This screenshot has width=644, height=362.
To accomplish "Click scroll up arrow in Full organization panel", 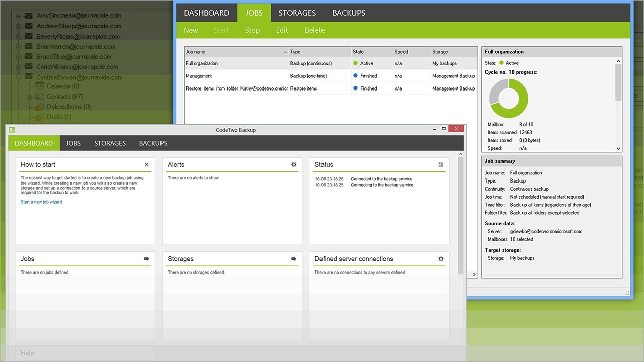I will coord(619,60).
